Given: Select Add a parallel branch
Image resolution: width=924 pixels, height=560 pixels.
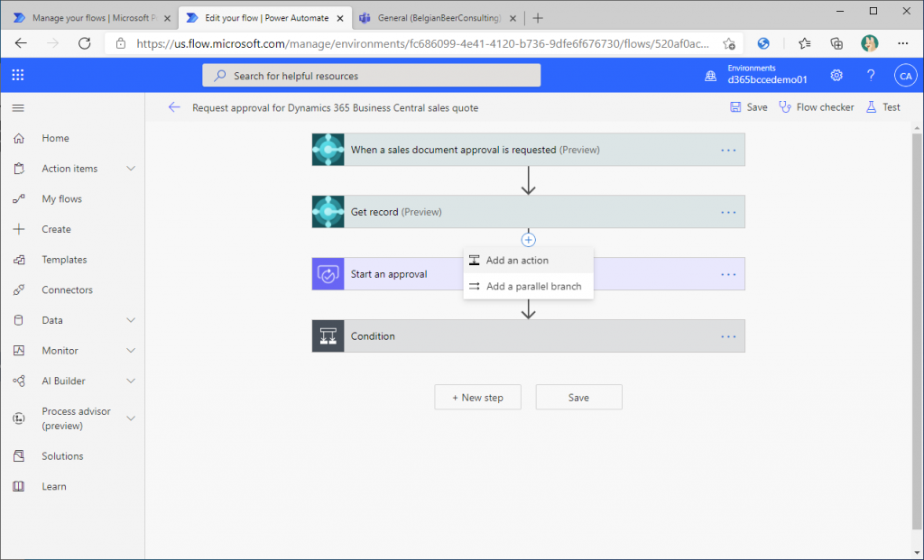Looking at the screenshot, I should (x=528, y=286).
